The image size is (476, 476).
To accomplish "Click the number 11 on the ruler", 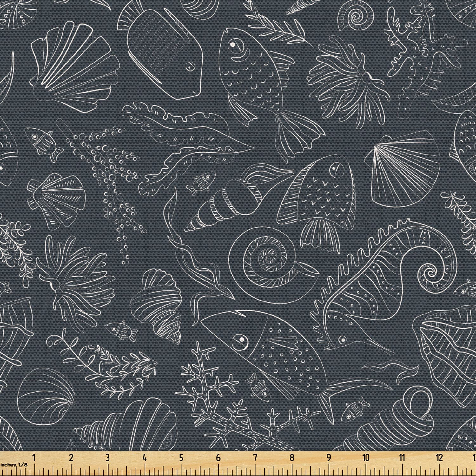I will pos(402,458).
